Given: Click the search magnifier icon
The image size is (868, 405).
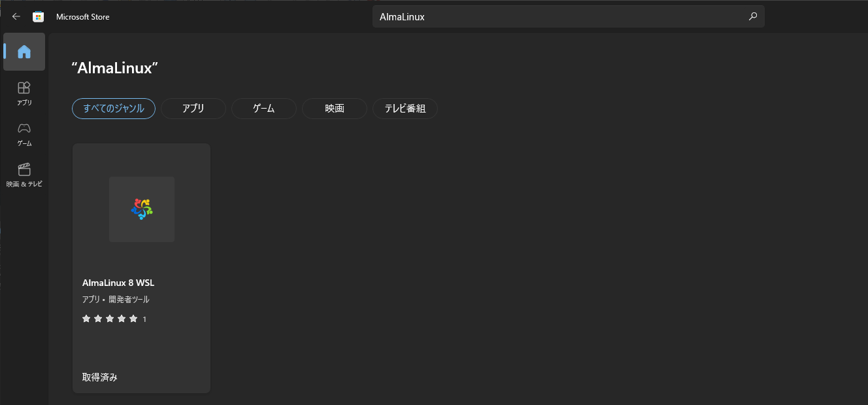Looking at the screenshot, I should (x=752, y=16).
